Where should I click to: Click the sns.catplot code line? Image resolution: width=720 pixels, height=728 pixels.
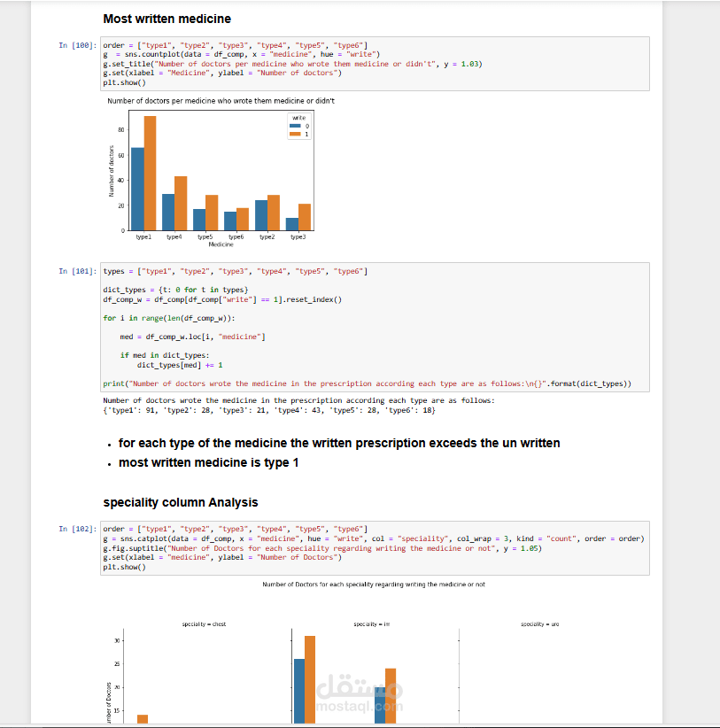(x=373, y=538)
